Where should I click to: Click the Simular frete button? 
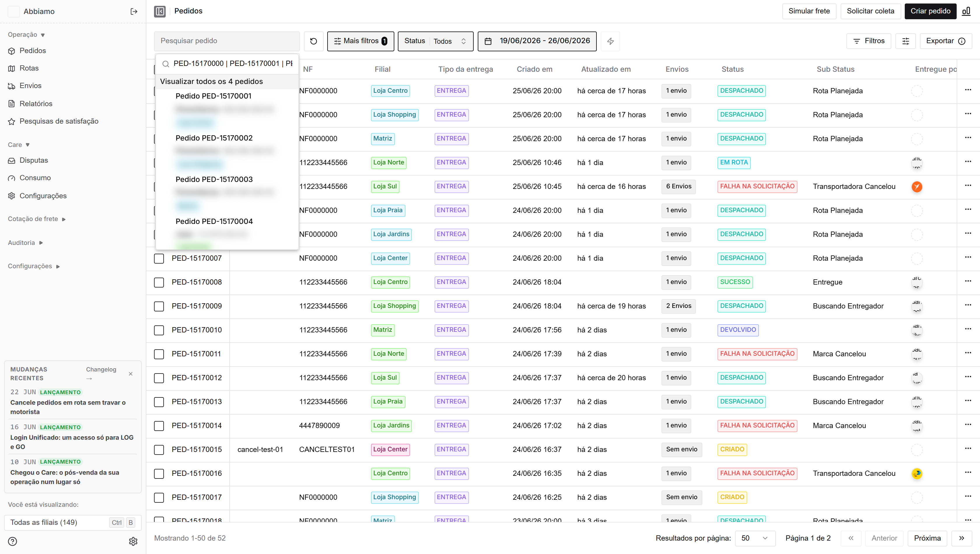pyautogui.click(x=809, y=11)
